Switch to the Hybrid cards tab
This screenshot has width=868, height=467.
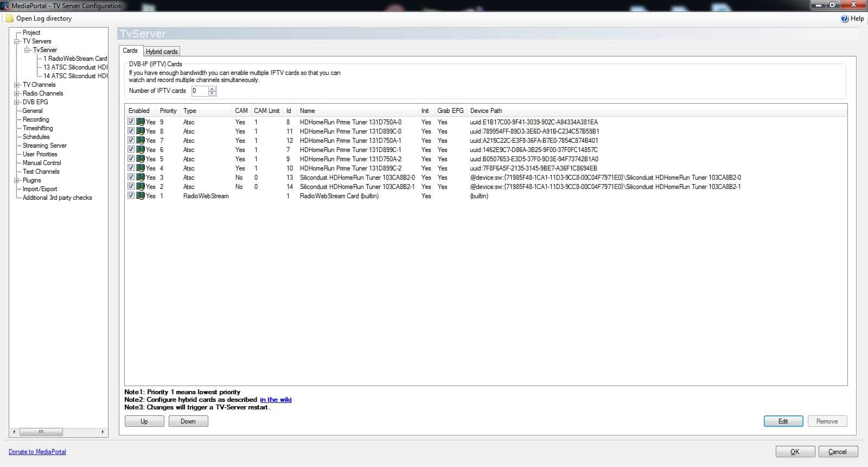[162, 52]
